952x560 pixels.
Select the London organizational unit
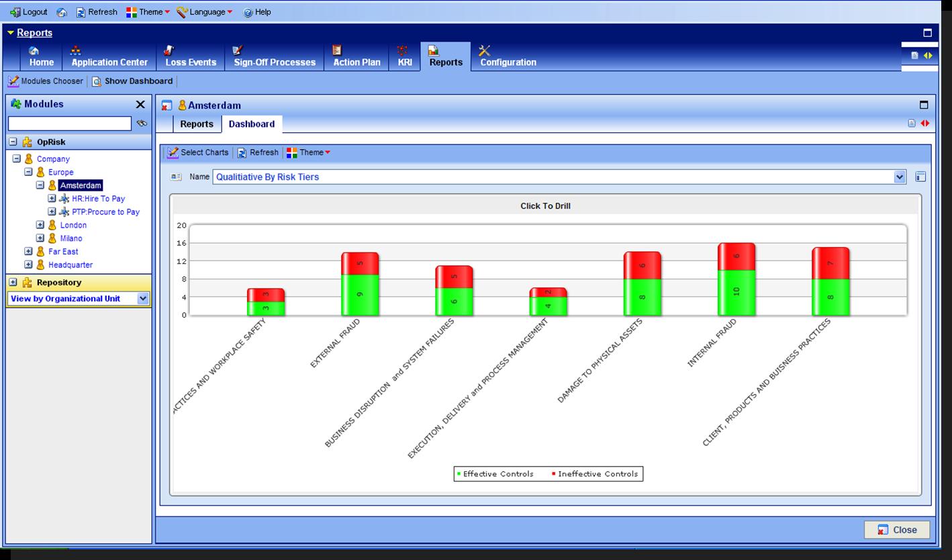tap(73, 225)
